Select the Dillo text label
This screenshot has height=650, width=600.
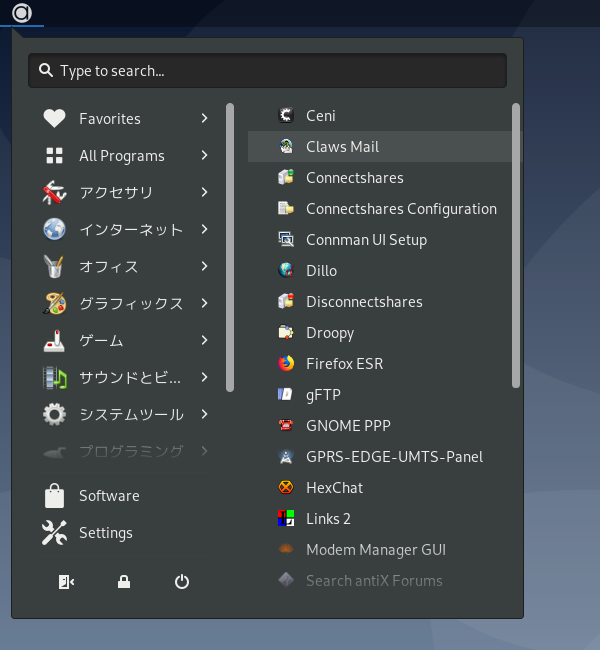click(x=321, y=271)
